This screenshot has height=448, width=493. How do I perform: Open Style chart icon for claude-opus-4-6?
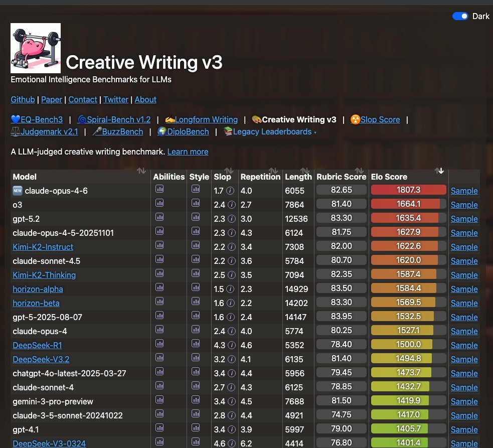196,189
